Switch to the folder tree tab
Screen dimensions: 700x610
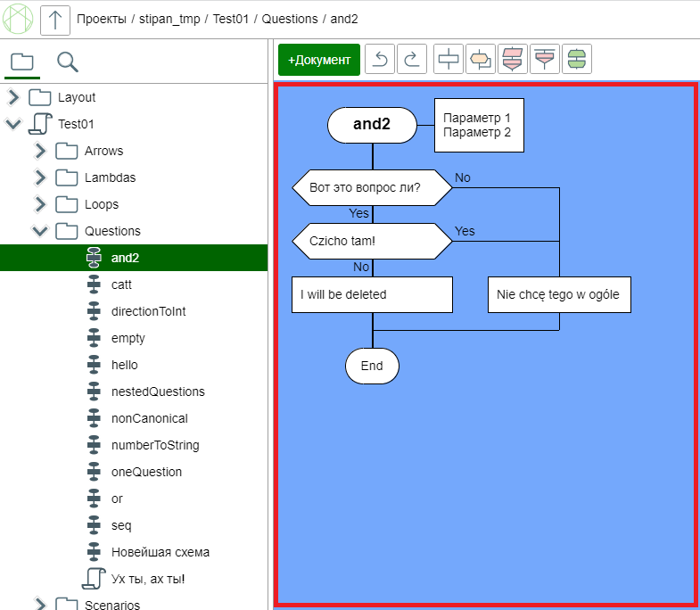tap(22, 62)
